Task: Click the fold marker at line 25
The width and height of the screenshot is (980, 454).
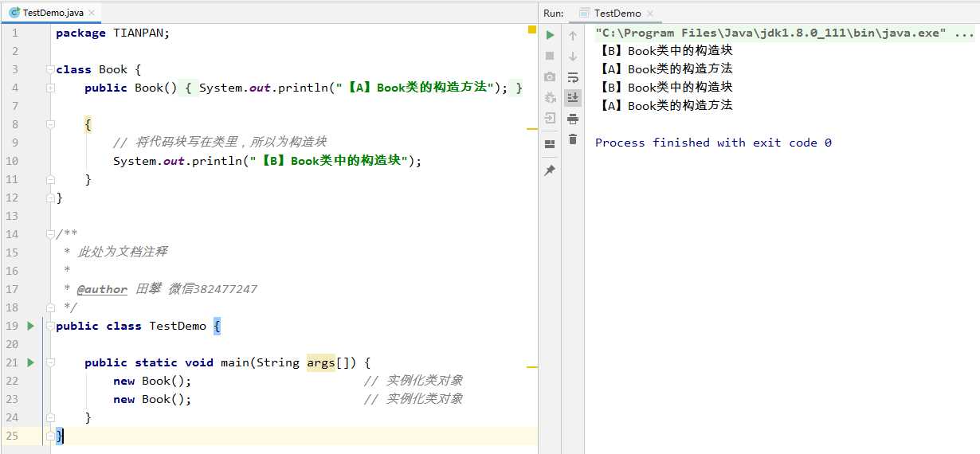Action: pyautogui.click(x=50, y=436)
